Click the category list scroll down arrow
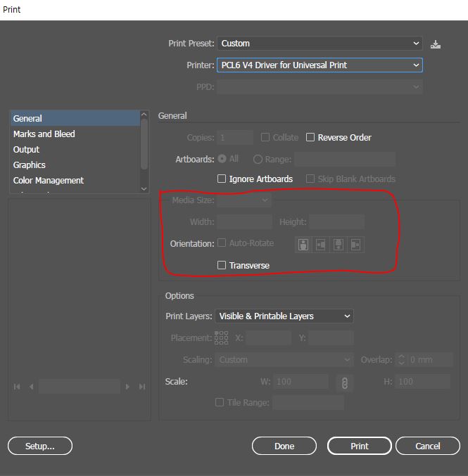 [144, 188]
